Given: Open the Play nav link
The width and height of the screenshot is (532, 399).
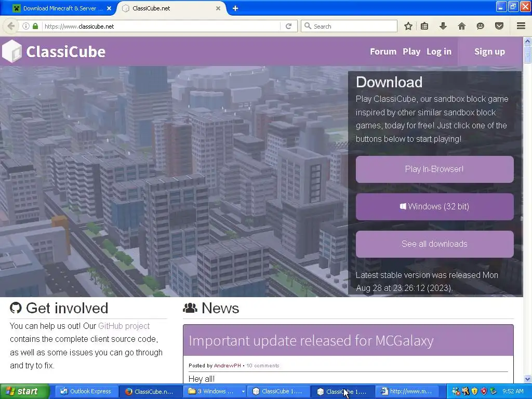Looking at the screenshot, I should pos(411,51).
